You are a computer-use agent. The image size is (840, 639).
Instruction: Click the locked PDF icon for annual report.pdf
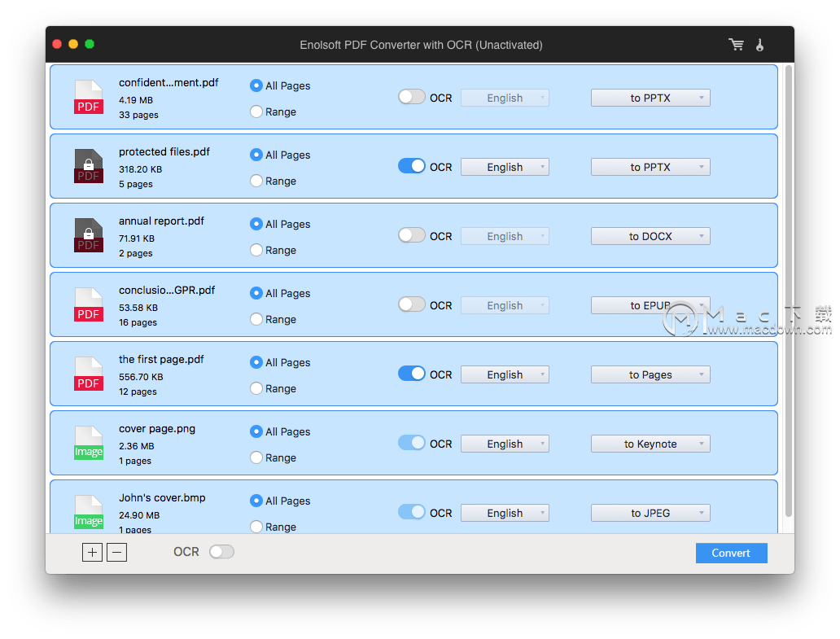(x=89, y=235)
